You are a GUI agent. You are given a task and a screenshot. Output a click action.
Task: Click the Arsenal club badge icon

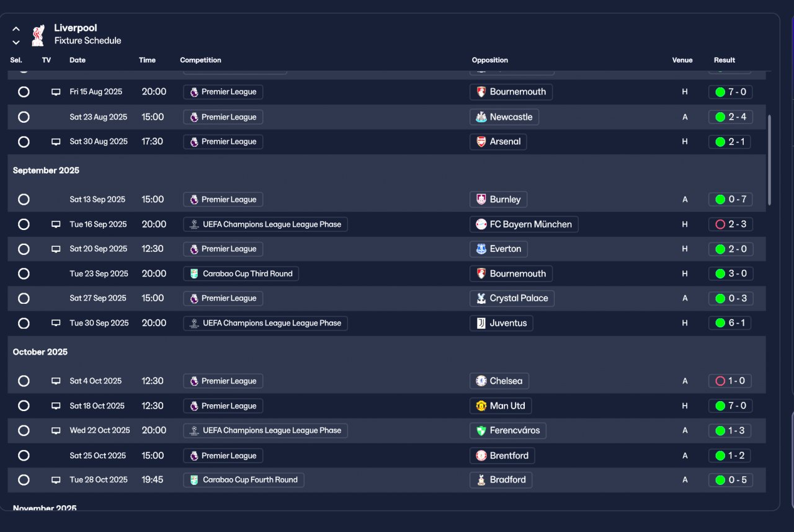[x=481, y=142]
